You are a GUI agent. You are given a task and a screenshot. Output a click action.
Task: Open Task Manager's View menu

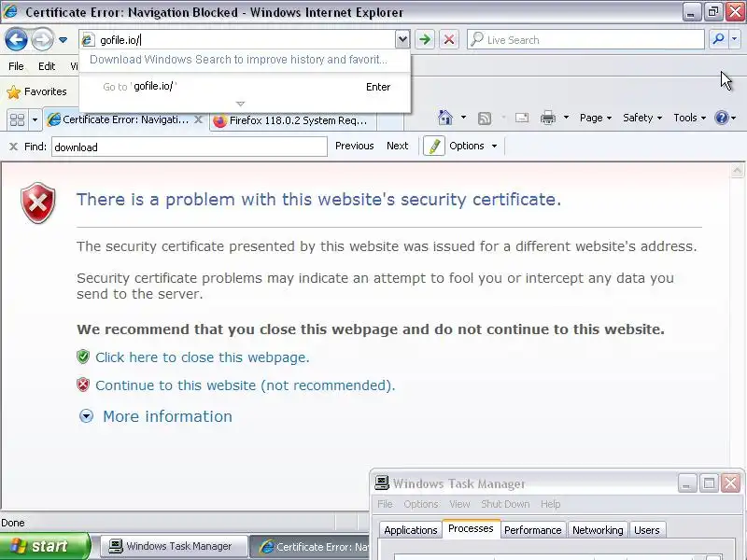coord(459,504)
